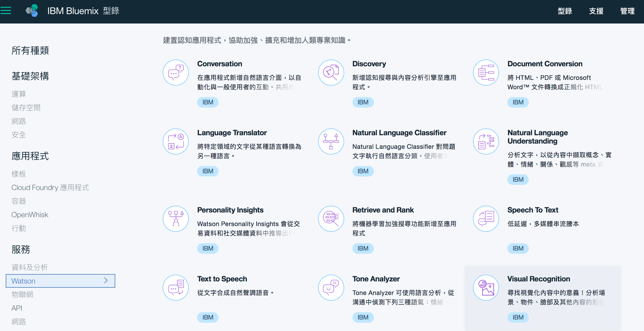Click the IBM Bluemix 型錄 header title

[x=83, y=11]
